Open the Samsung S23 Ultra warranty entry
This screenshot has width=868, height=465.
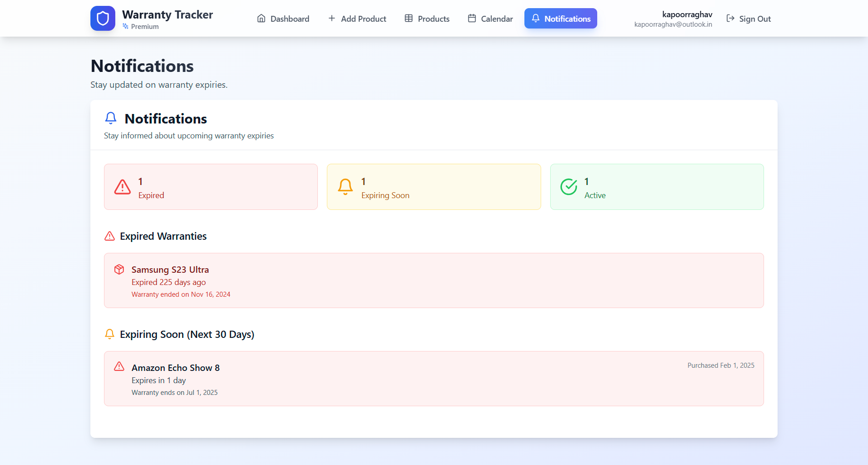(434, 280)
